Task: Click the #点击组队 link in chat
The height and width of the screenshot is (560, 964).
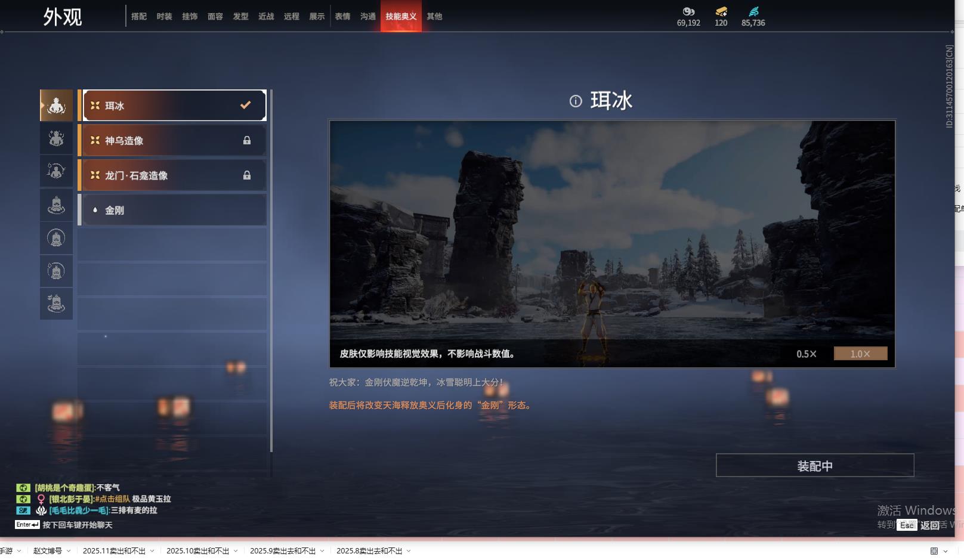Action: pyautogui.click(x=112, y=499)
